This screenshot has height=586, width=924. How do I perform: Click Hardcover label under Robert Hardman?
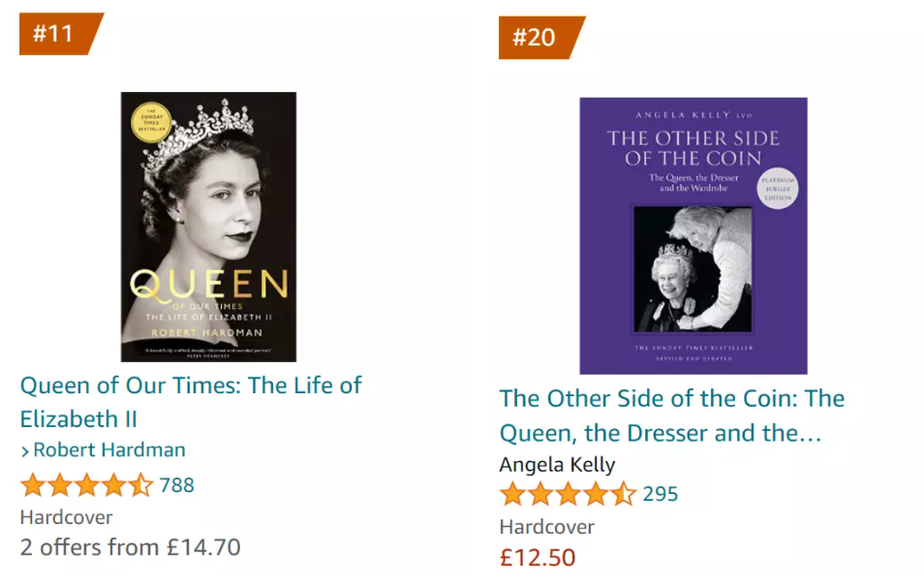[66, 517]
